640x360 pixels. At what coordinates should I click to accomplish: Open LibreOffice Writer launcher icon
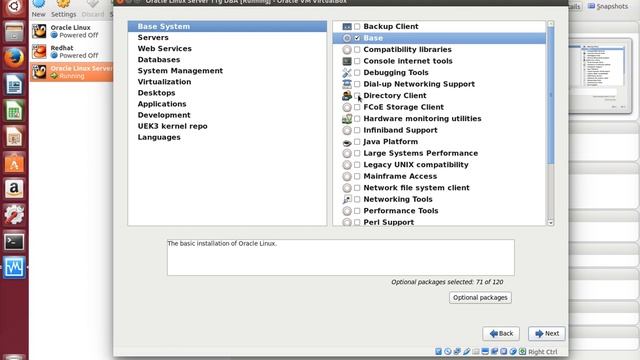(14, 84)
